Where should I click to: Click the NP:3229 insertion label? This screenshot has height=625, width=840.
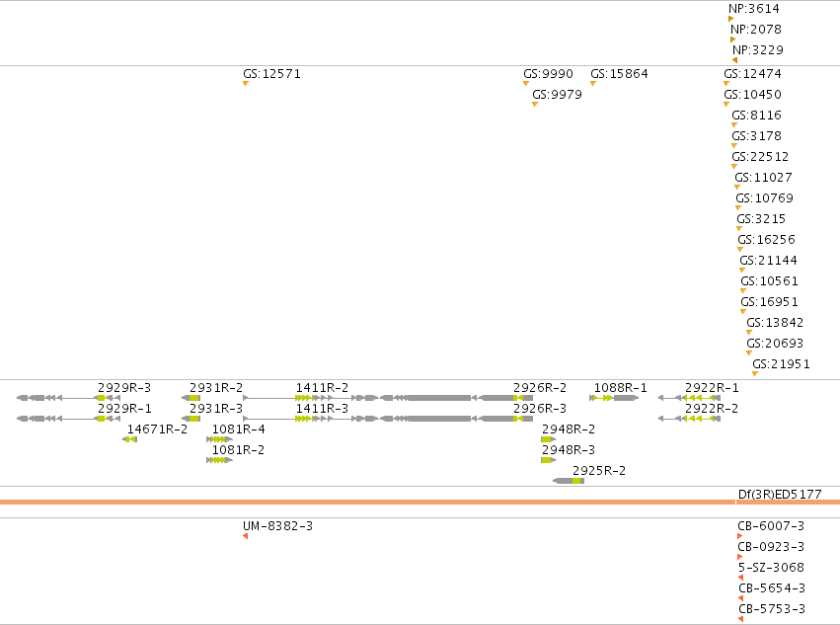point(758,50)
